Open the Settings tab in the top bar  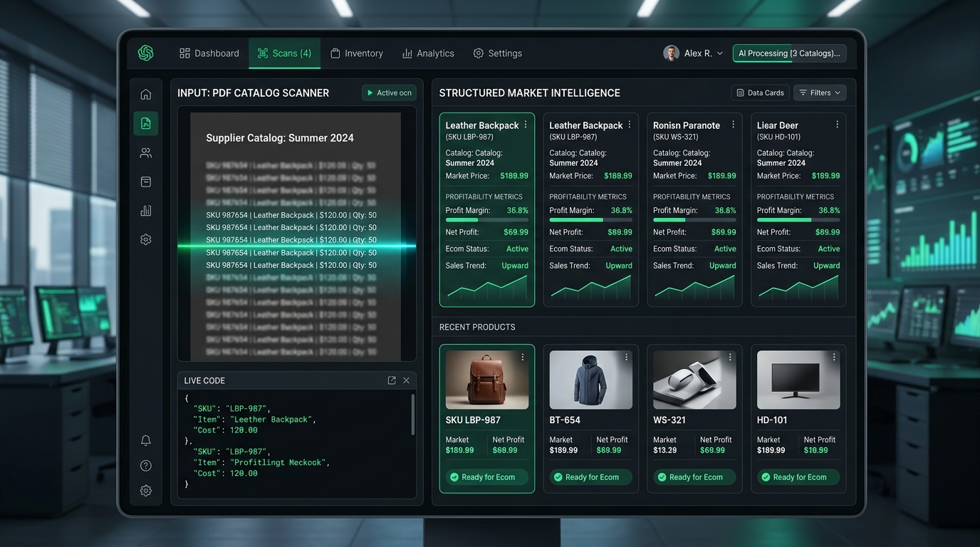[x=498, y=53]
